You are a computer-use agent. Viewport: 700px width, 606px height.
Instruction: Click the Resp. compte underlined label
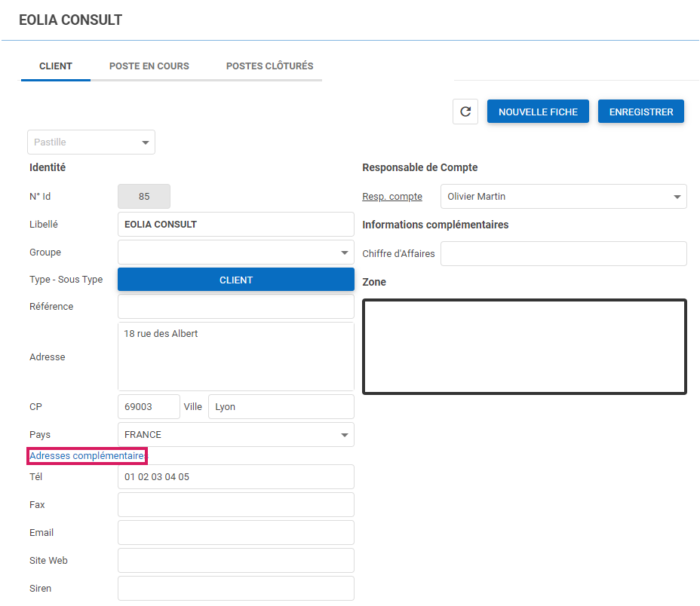392,197
